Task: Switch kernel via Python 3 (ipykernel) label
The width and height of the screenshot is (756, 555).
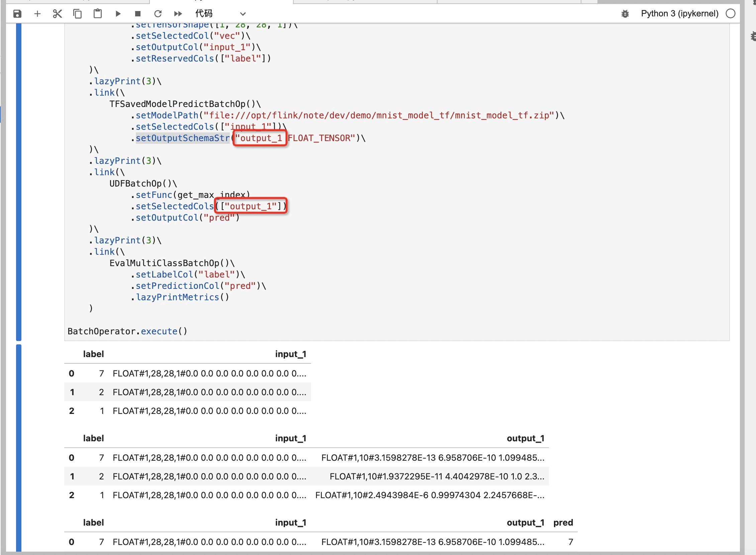Action: tap(679, 14)
